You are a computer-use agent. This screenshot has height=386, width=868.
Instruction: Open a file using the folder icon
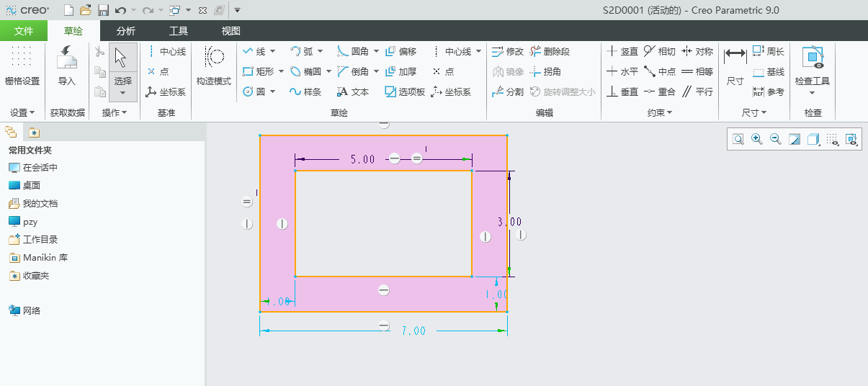point(86,10)
